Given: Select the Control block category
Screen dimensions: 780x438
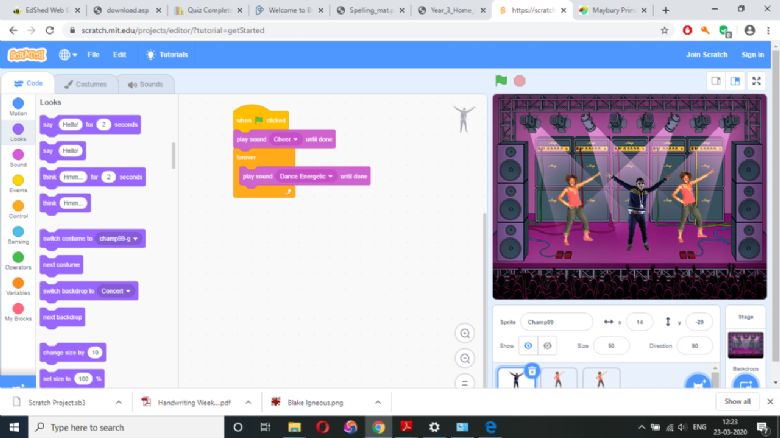Looking at the screenshot, I should coord(18,210).
